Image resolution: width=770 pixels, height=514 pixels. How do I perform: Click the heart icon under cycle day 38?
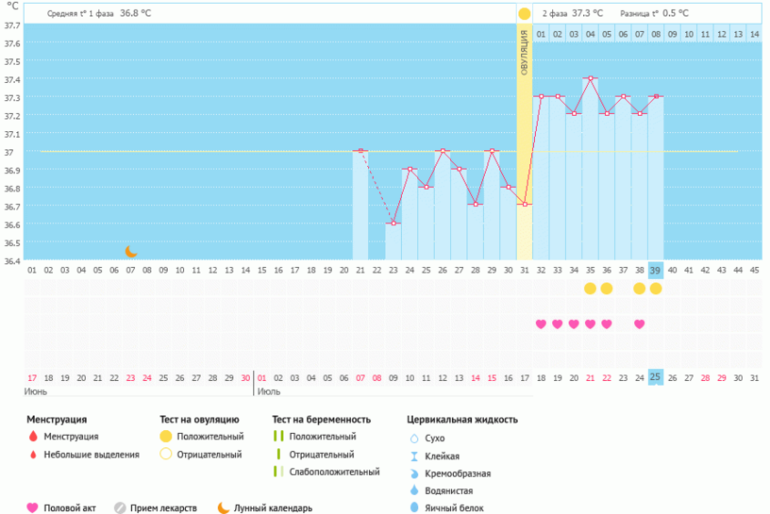tap(639, 324)
